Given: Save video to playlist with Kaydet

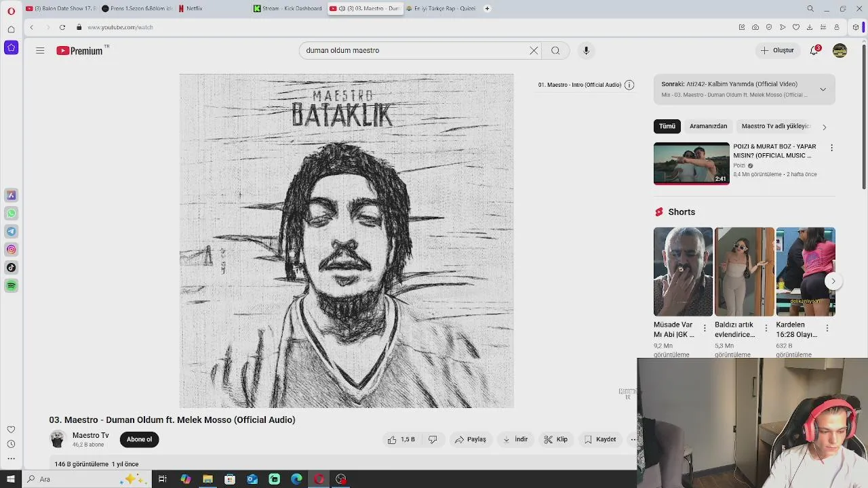Looking at the screenshot, I should tap(600, 439).
